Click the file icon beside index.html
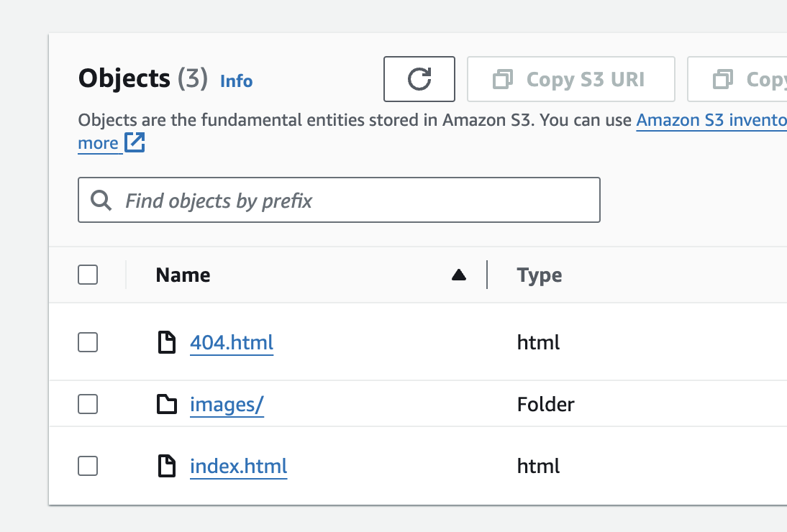This screenshot has height=532, width=787. (x=167, y=467)
